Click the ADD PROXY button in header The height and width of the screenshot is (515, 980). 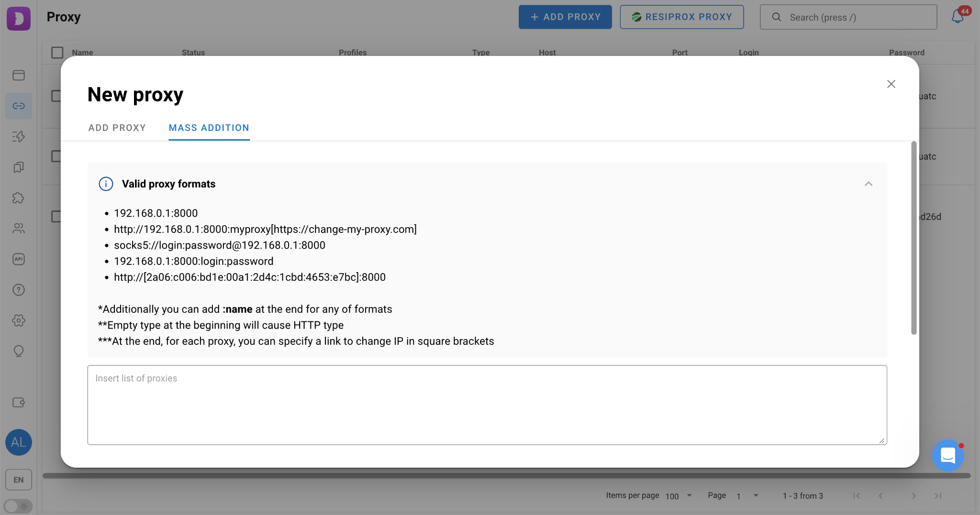coord(565,17)
